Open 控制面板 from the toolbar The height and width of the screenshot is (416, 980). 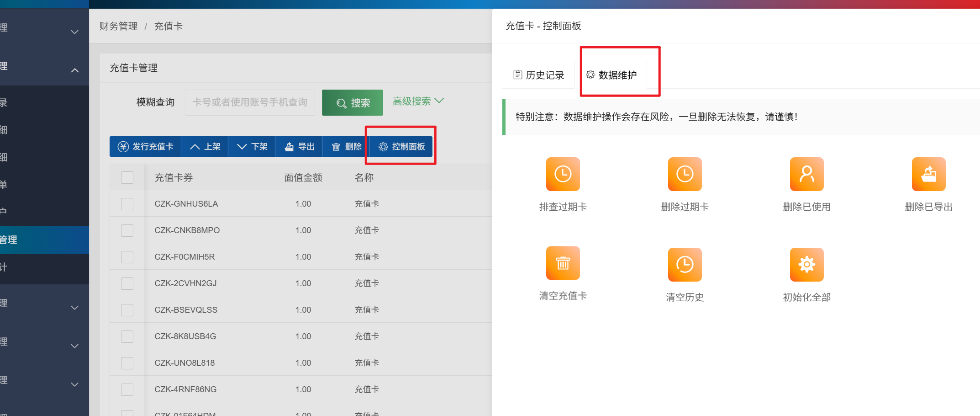click(401, 147)
